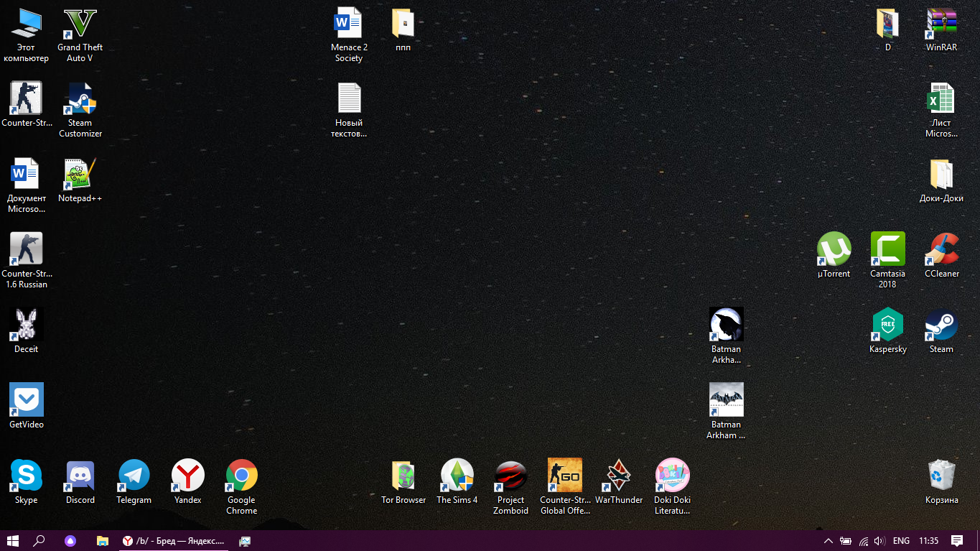Select Counter-Strike Global Offensive shortcut
Viewport: 980px width, 551px height.
click(564, 487)
